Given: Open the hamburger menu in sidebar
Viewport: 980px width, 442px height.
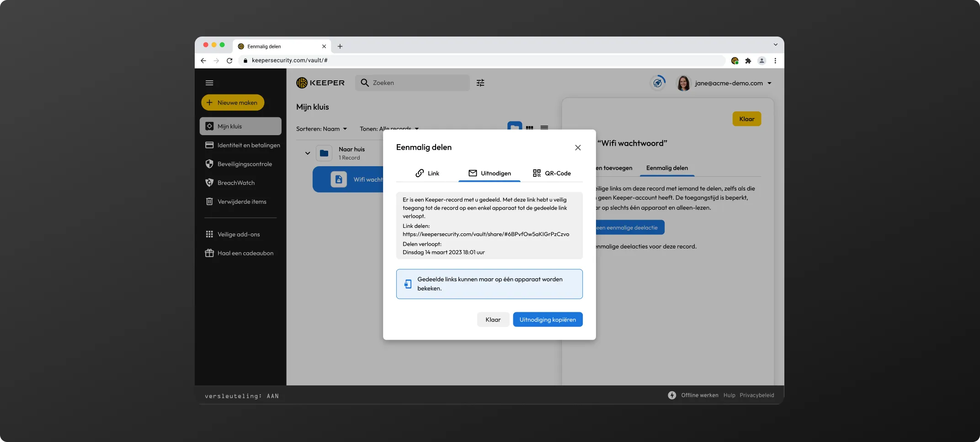Looking at the screenshot, I should [x=209, y=83].
